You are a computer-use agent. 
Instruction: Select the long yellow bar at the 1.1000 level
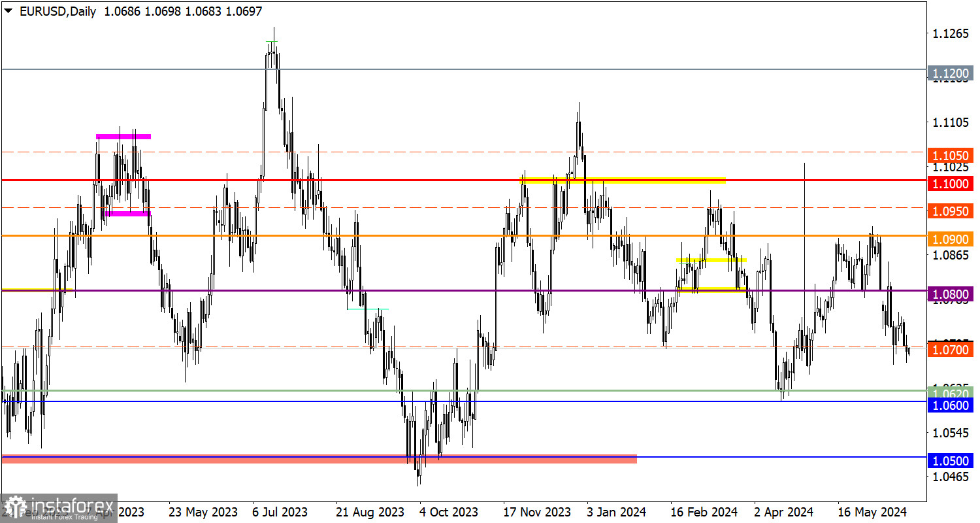pos(623,181)
